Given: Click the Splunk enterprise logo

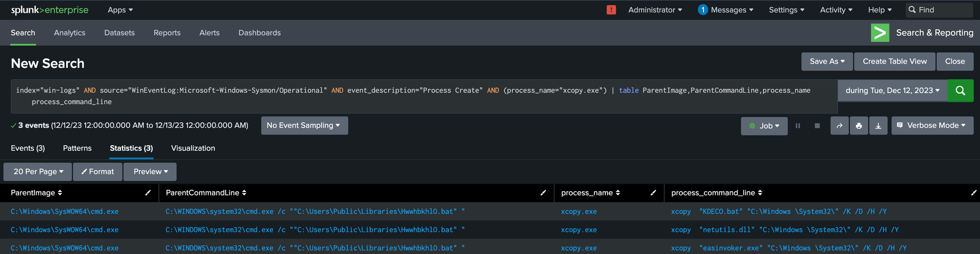Looking at the screenshot, I should (50, 10).
